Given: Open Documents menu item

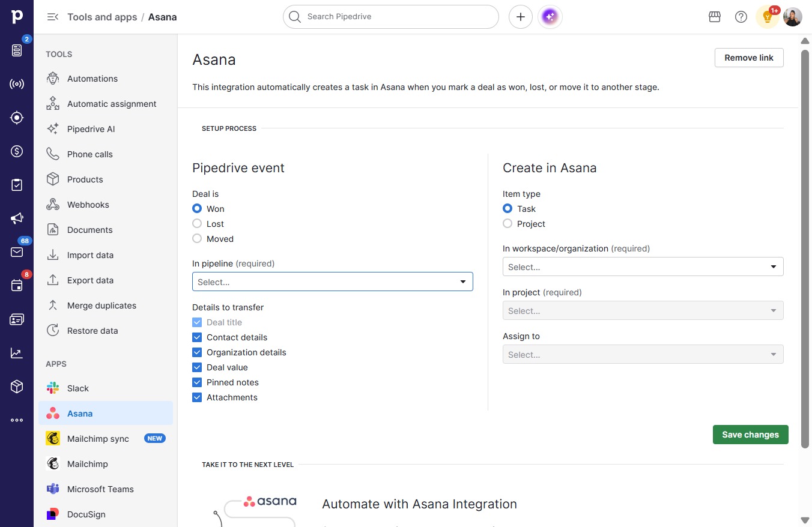Looking at the screenshot, I should 106,230.
